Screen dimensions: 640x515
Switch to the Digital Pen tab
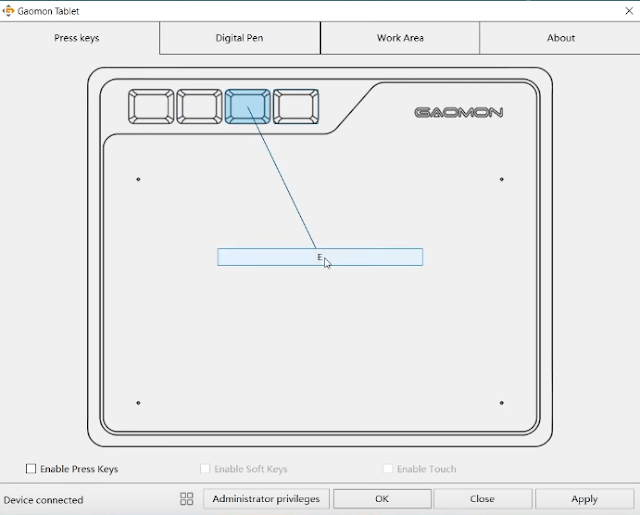pyautogui.click(x=240, y=38)
